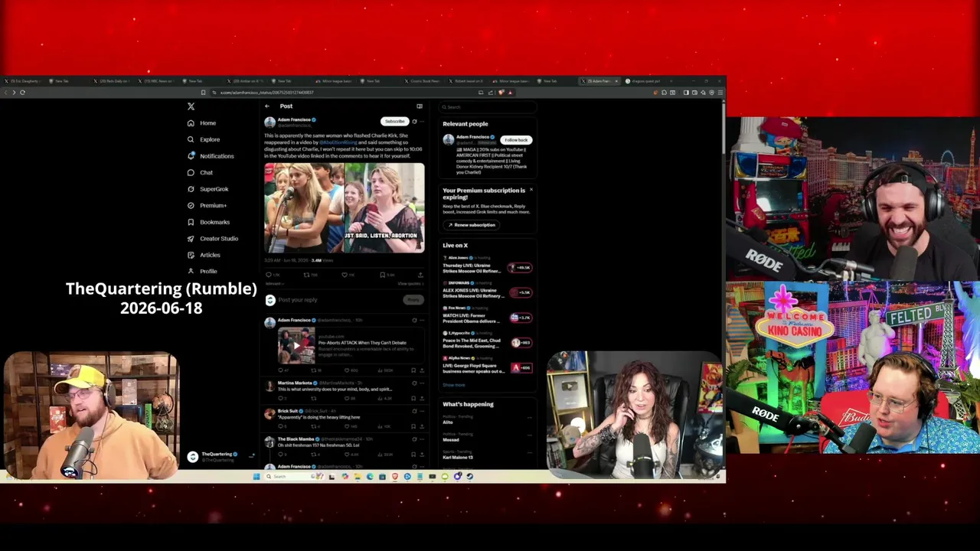Viewport: 980px width, 551px height.
Task: Subscribe to Adam Francisco
Action: [x=394, y=122]
